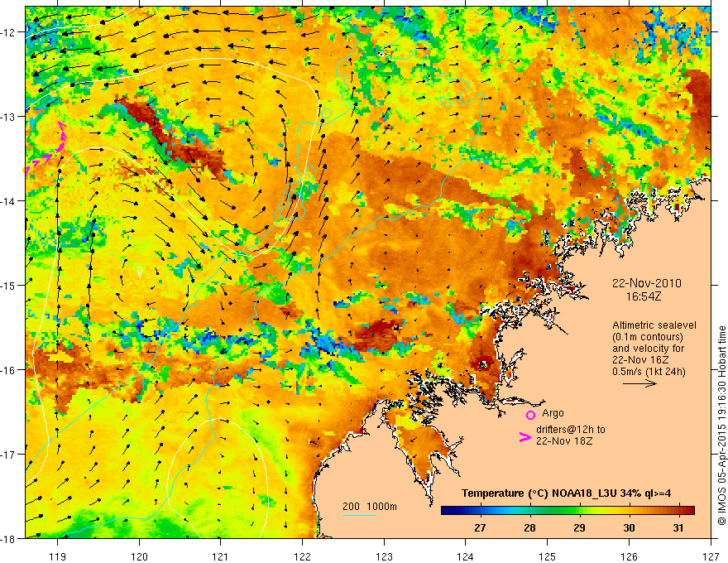
Task: Click the dark blue end of temperature colorbar
Action: 447,511
